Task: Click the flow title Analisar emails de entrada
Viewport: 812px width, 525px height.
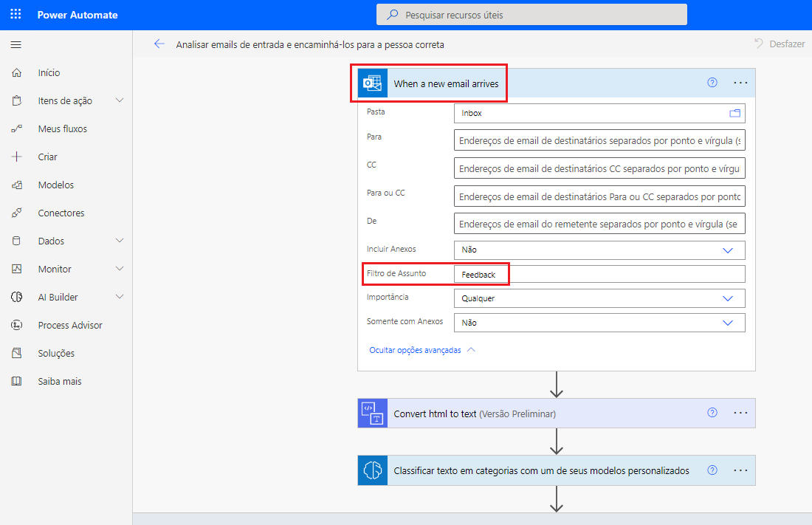Action: click(310, 44)
